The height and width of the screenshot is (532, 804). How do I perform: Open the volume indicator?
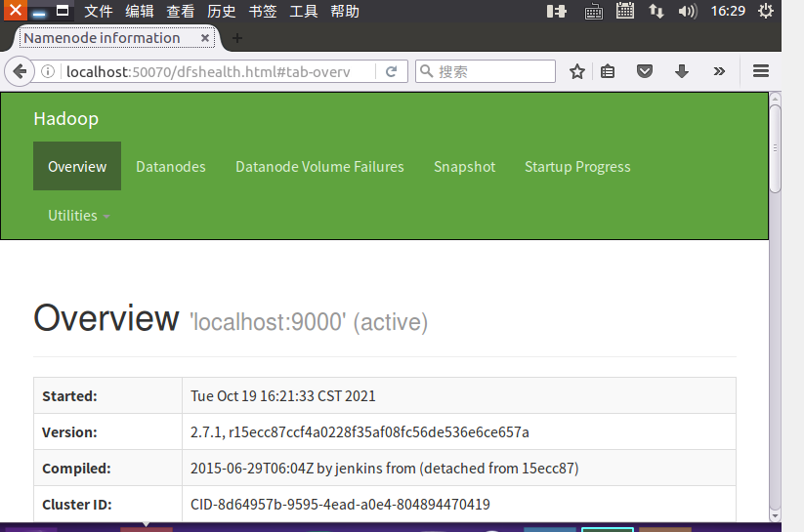coord(688,11)
